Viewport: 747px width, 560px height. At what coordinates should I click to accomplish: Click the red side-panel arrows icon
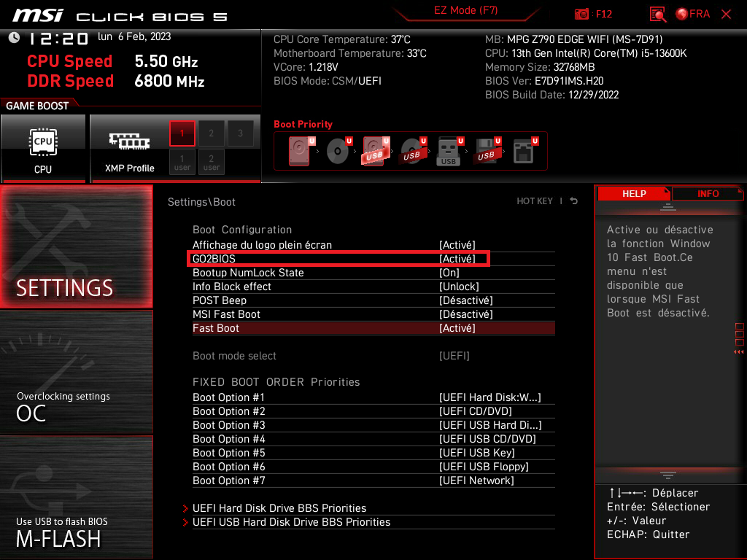click(738, 352)
